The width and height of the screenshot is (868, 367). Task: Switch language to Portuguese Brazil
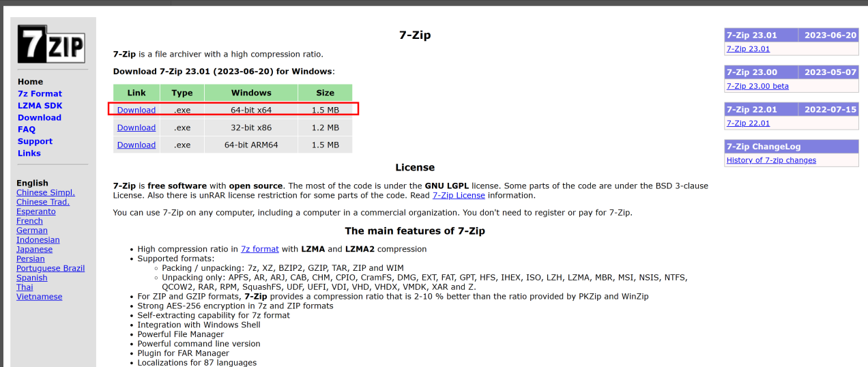(50, 269)
